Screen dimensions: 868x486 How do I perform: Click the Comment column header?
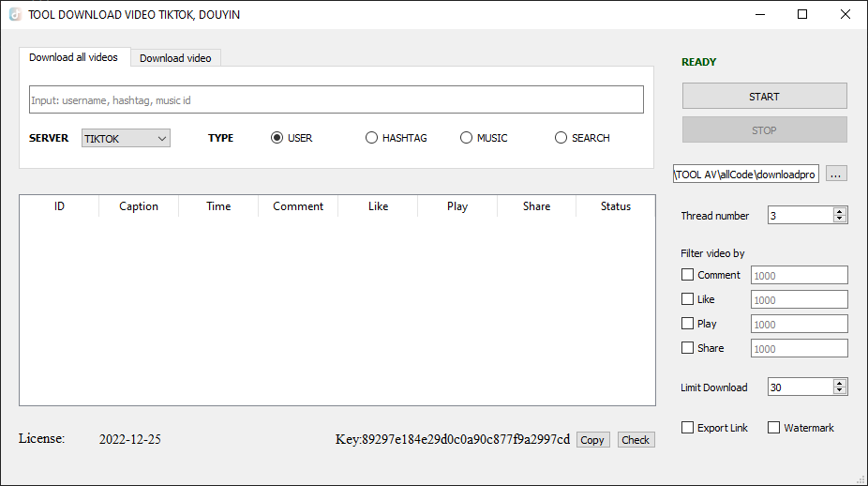pos(298,206)
